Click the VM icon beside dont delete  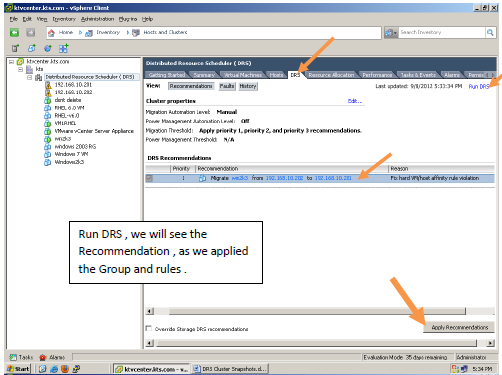pos(48,100)
